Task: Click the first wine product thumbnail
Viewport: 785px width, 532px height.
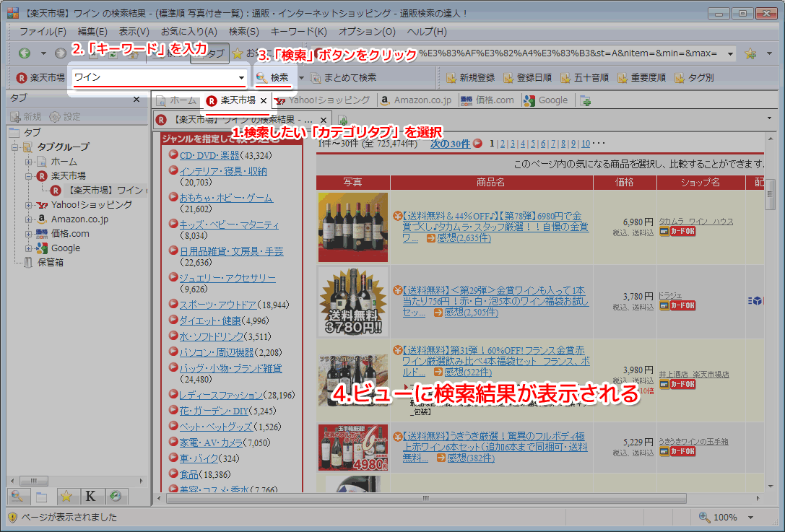Action: [353, 227]
